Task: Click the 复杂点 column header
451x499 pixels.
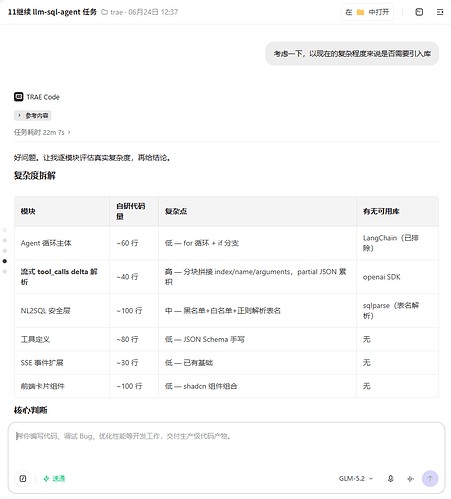Action: pyautogui.click(x=257, y=211)
